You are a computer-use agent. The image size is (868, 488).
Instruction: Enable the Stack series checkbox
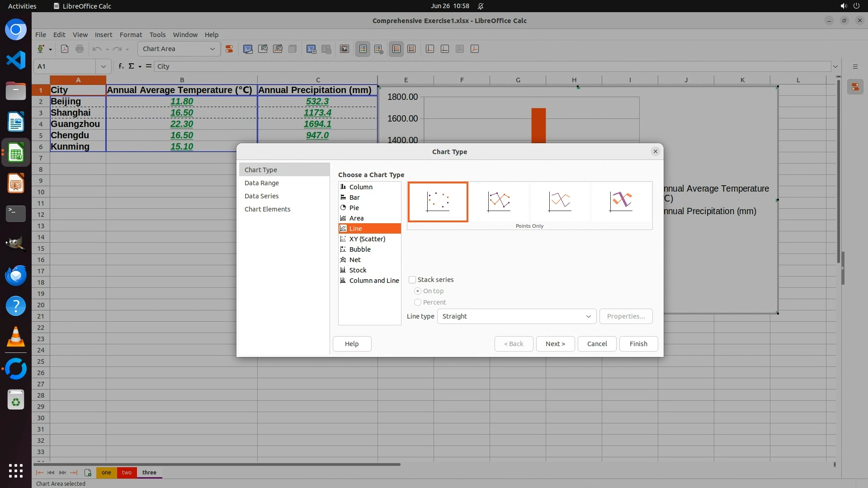point(412,280)
